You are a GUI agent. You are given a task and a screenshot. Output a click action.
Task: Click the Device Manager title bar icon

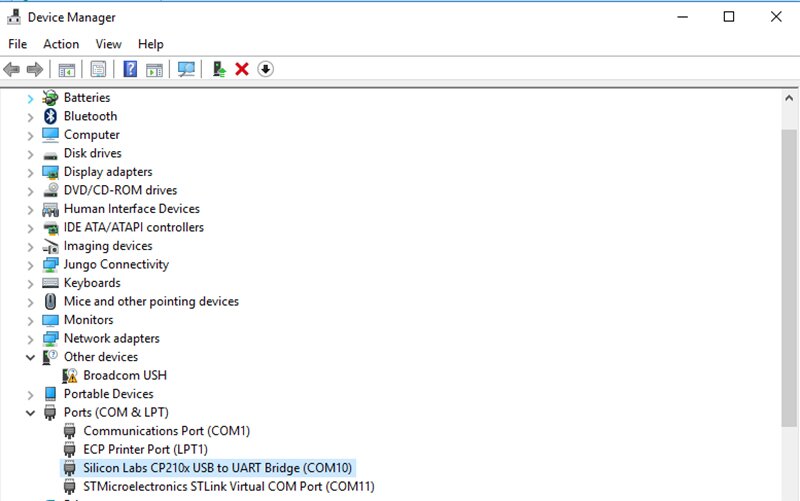point(14,17)
